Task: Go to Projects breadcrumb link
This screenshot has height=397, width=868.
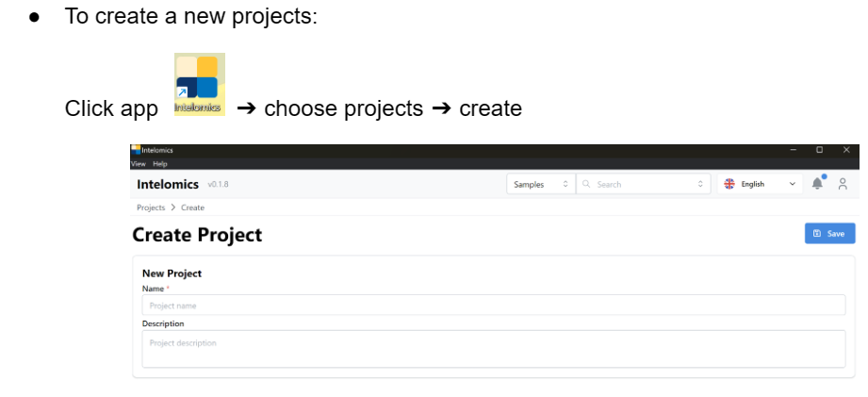Action: point(151,207)
